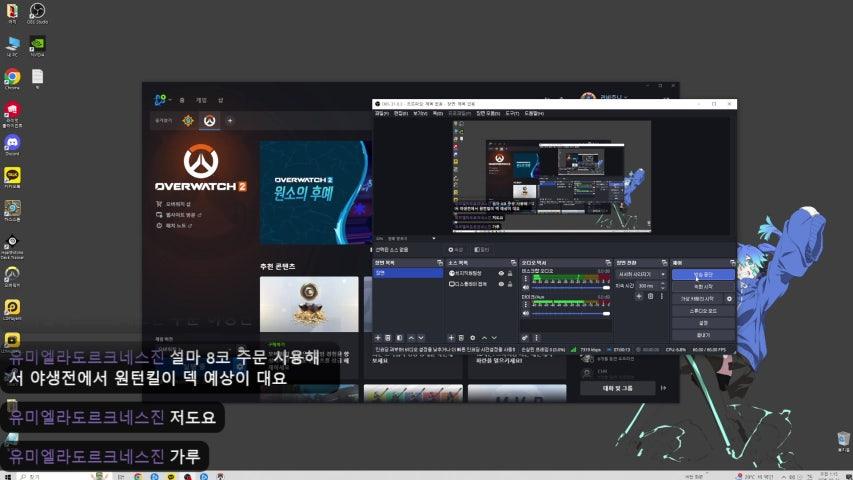Mute the microphone/Aux audio channel
853x480 pixels.
pyautogui.click(x=526, y=313)
